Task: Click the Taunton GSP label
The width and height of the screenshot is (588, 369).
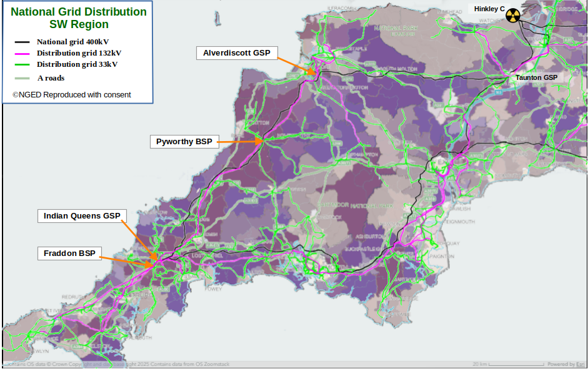Action: tap(536, 77)
